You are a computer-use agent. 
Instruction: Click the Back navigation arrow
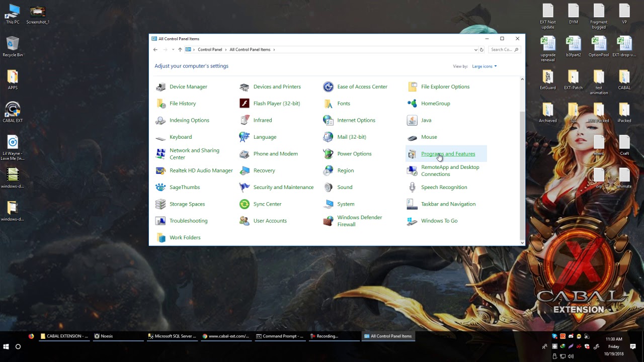[155, 50]
